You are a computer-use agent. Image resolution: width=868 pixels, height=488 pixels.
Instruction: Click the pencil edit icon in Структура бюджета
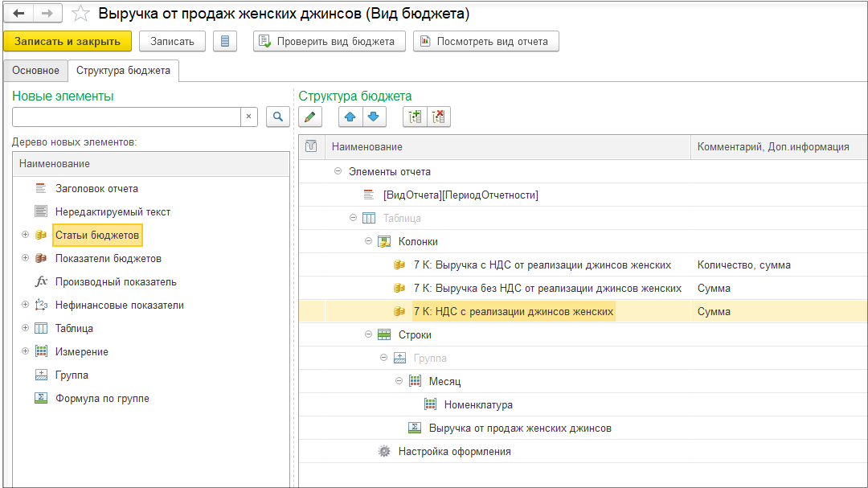(311, 117)
